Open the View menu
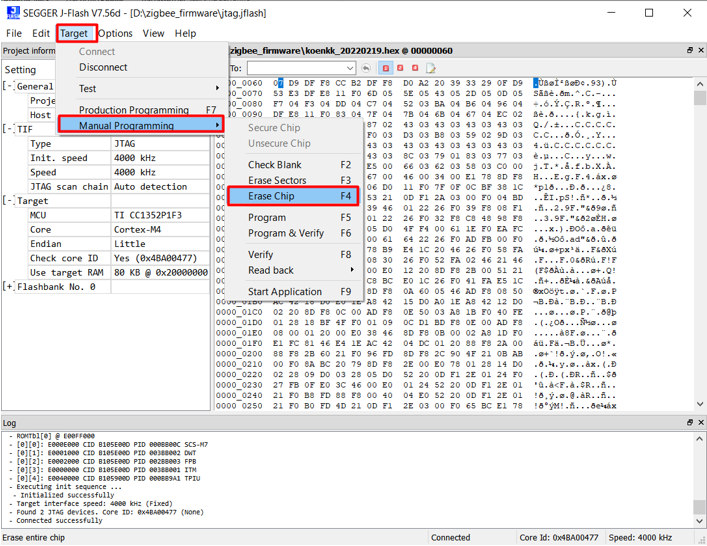Screen dimensions: 707x546 (x=153, y=33)
